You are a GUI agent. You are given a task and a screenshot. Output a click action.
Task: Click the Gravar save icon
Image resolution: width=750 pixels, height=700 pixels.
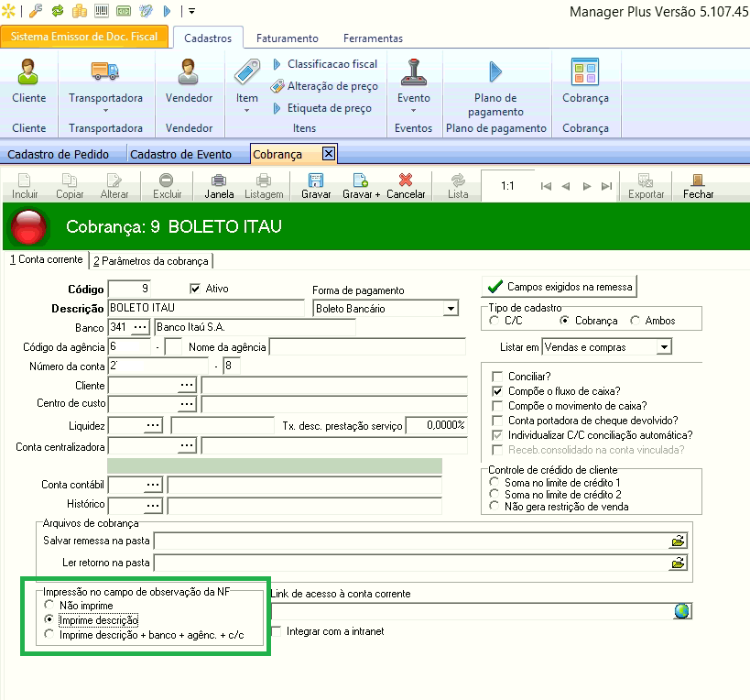[315, 181]
